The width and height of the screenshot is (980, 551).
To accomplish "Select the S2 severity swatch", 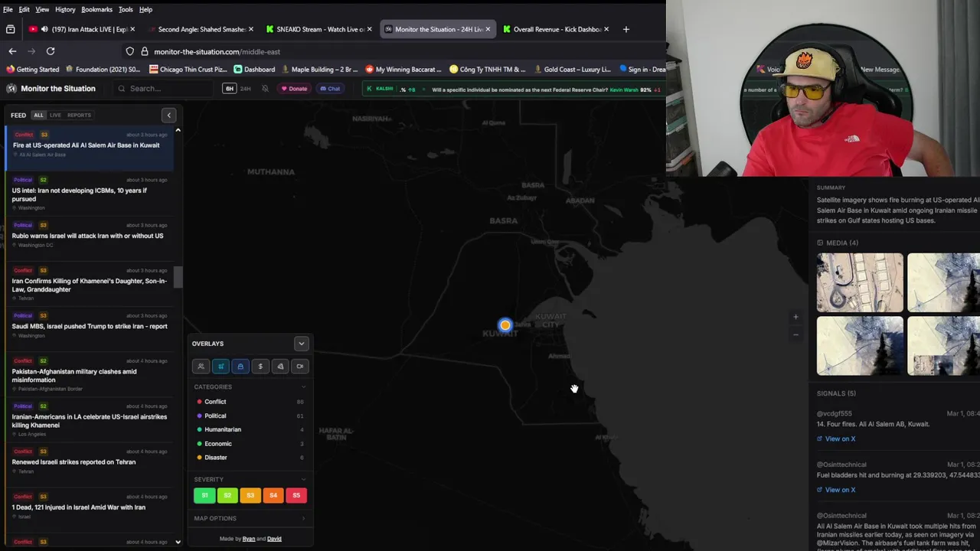I will point(227,495).
